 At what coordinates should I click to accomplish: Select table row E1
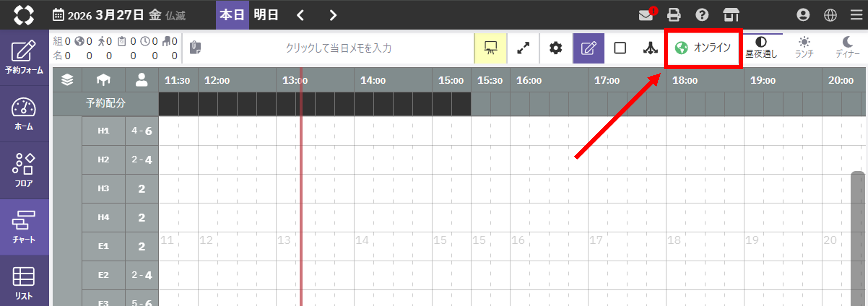coord(103,246)
